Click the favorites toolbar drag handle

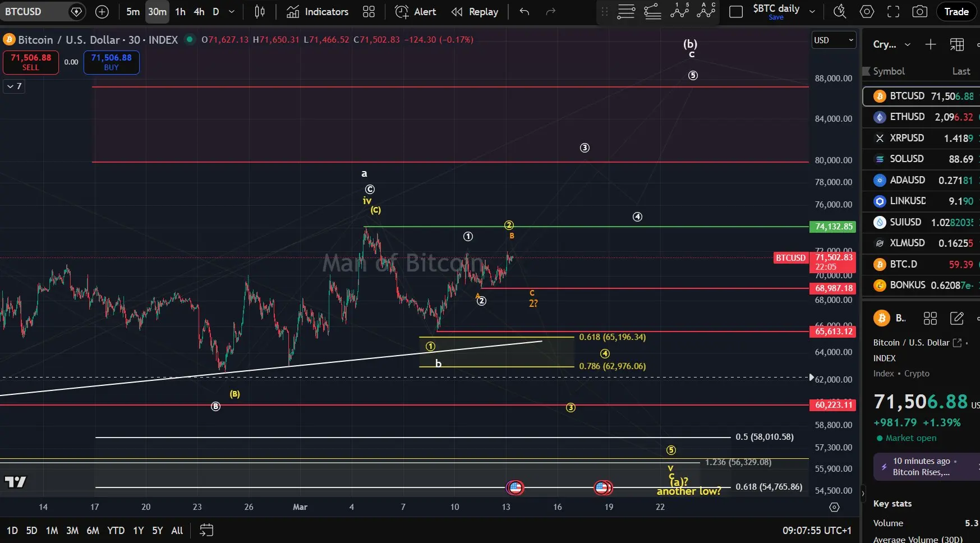click(604, 12)
